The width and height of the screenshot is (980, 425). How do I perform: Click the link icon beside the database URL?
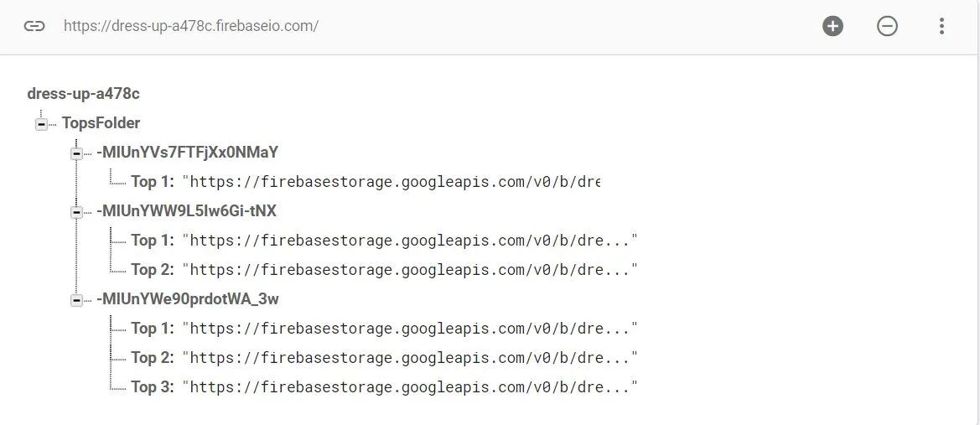coord(34,26)
